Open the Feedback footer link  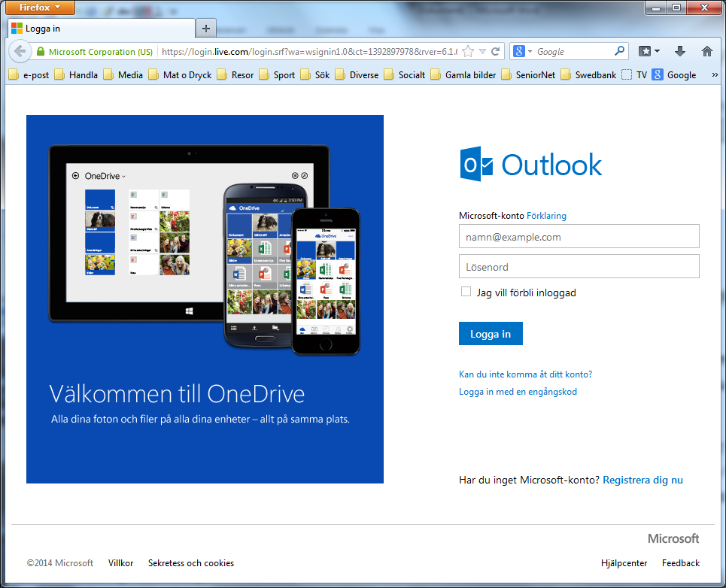(681, 563)
